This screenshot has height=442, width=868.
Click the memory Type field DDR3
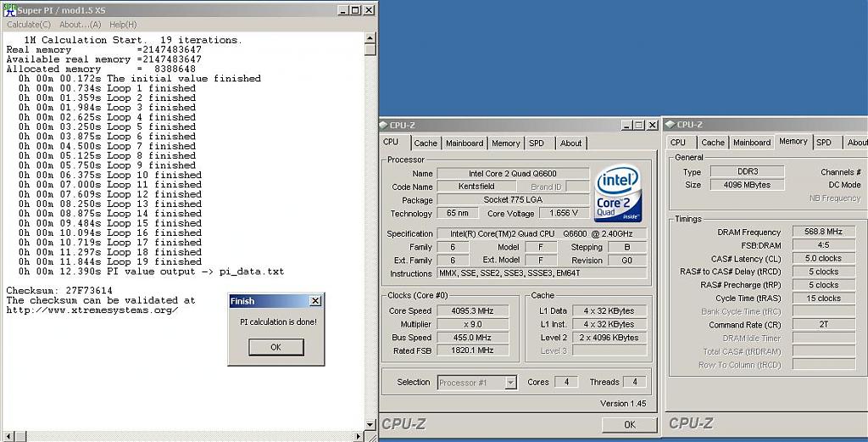pos(748,171)
